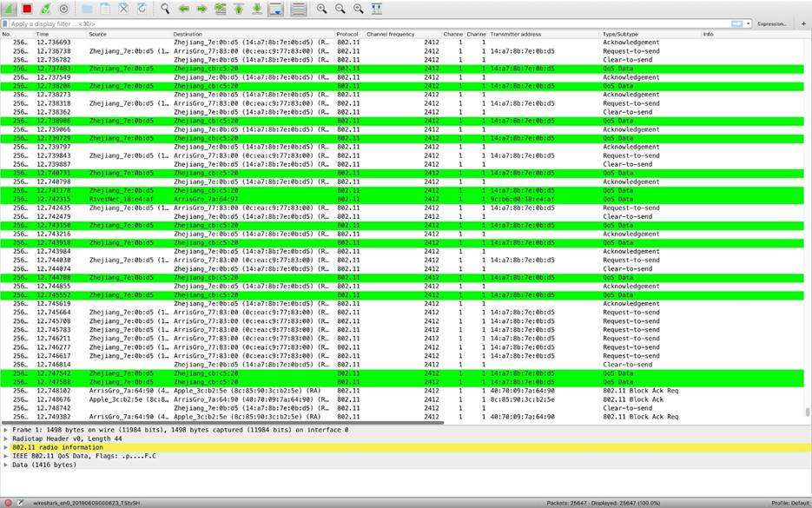Toggle packet list colorization

point(298,9)
